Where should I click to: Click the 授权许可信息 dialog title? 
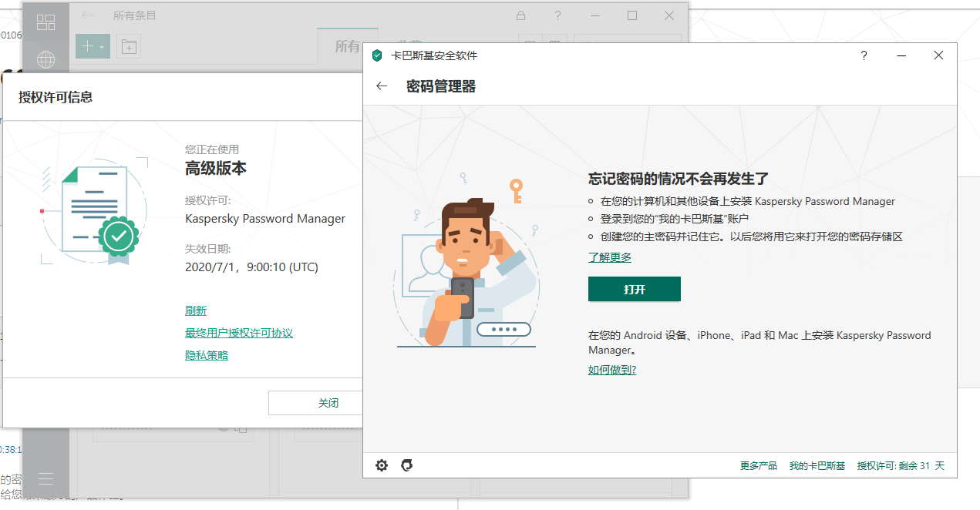56,97
